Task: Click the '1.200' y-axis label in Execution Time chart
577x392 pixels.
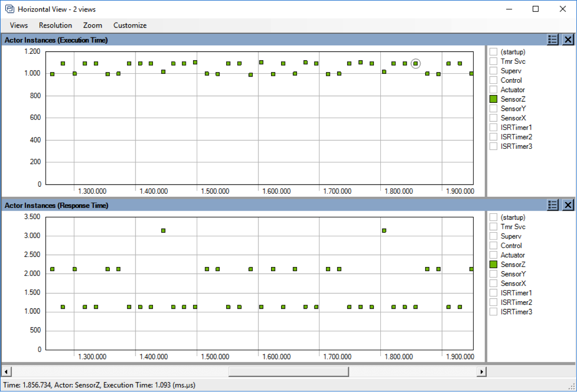Action: click(x=32, y=52)
